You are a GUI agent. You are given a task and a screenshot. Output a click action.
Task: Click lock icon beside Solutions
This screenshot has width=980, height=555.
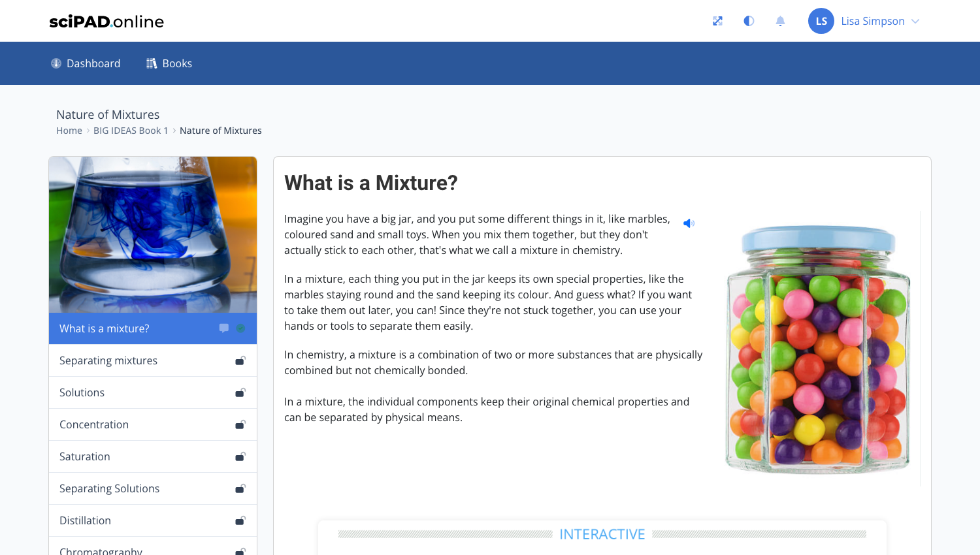240,392
